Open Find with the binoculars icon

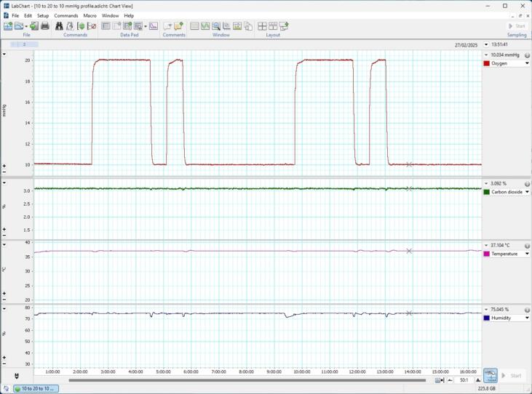click(59, 26)
